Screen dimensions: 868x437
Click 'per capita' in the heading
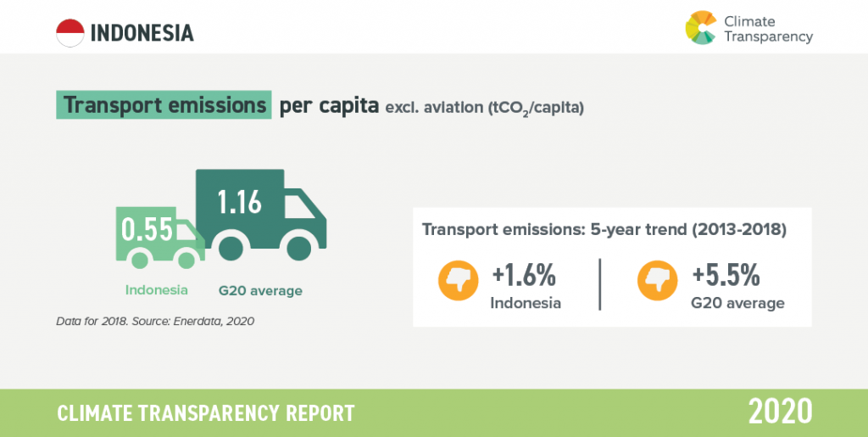pos(329,107)
